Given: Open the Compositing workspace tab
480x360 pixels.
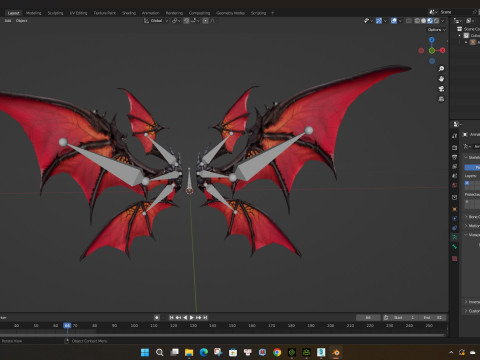Looking at the screenshot, I should 199,13.
